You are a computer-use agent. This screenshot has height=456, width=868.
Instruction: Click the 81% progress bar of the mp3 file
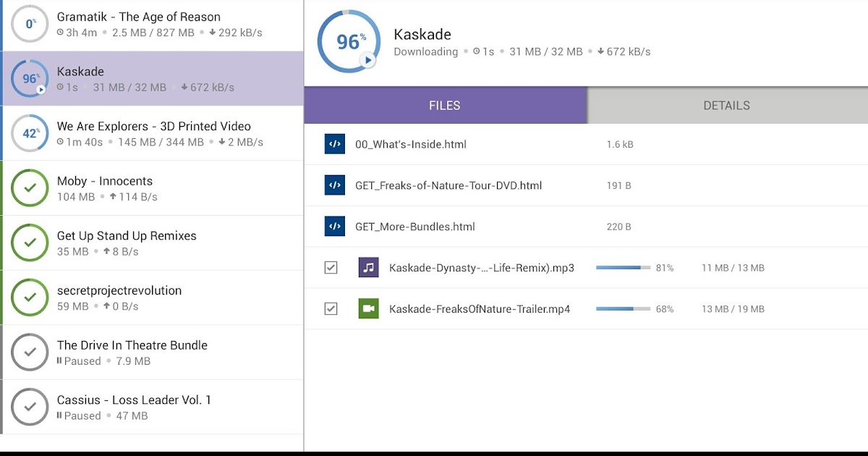[623, 268]
